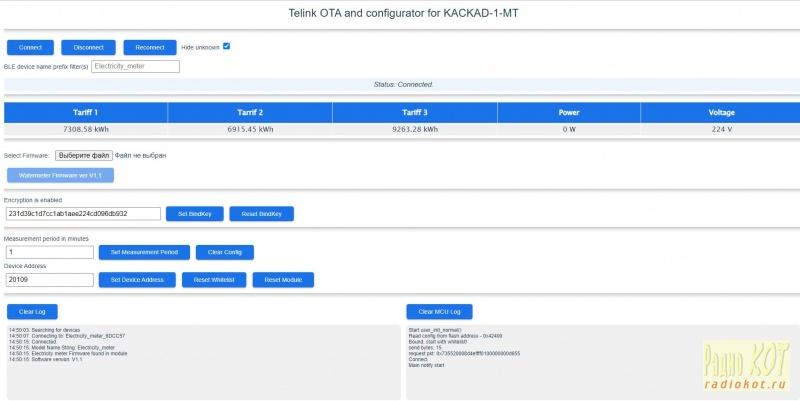Viewport: 800px width, 401px height.
Task: Select the Device Address input field
Action: [x=49, y=279]
